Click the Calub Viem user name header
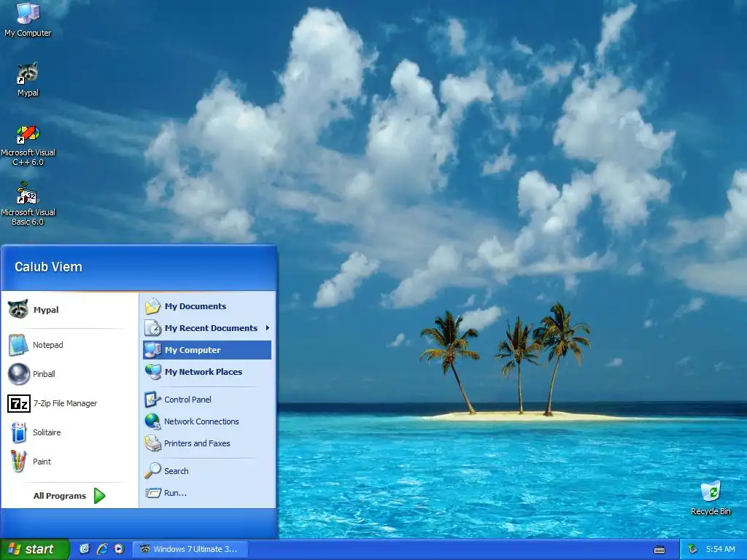This screenshot has height=560, width=747. [48, 267]
